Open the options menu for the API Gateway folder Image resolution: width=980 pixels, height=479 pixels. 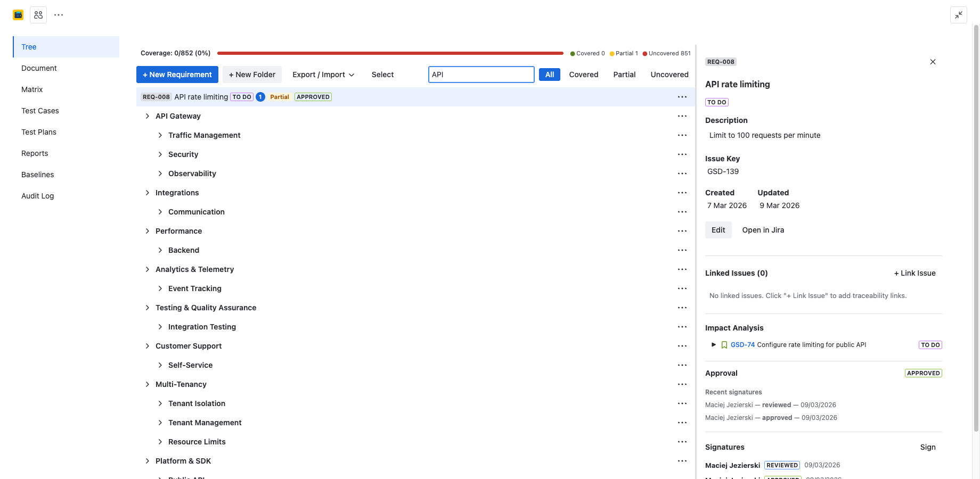point(682,116)
